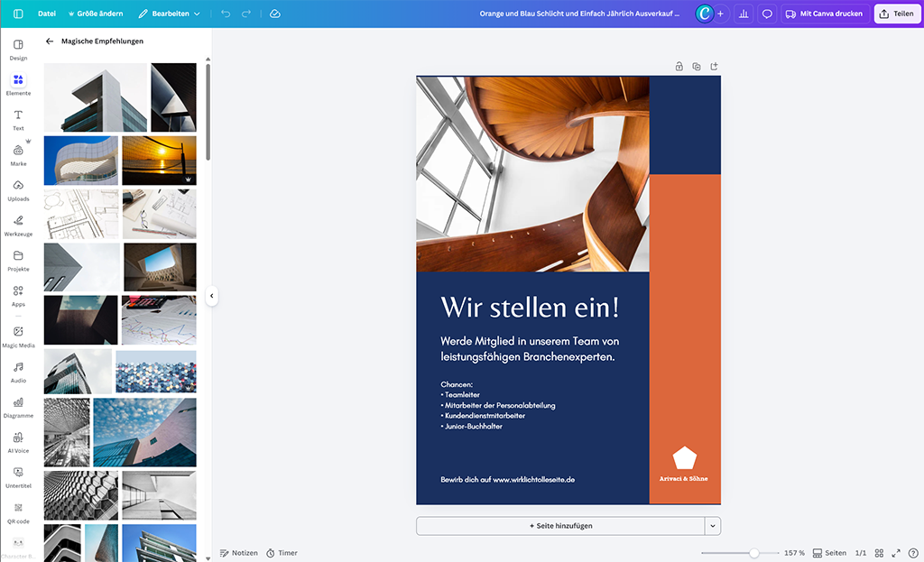Image resolution: width=924 pixels, height=562 pixels.
Task: Open Magic Media in sidebar
Action: (x=18, y=337)
